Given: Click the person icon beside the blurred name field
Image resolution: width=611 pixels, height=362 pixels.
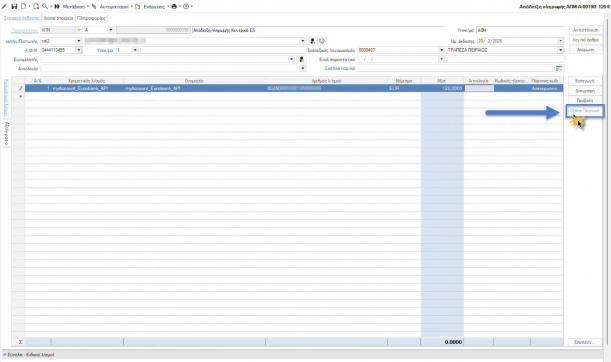Looking at the screenshot, I should (x=313, y=41).
